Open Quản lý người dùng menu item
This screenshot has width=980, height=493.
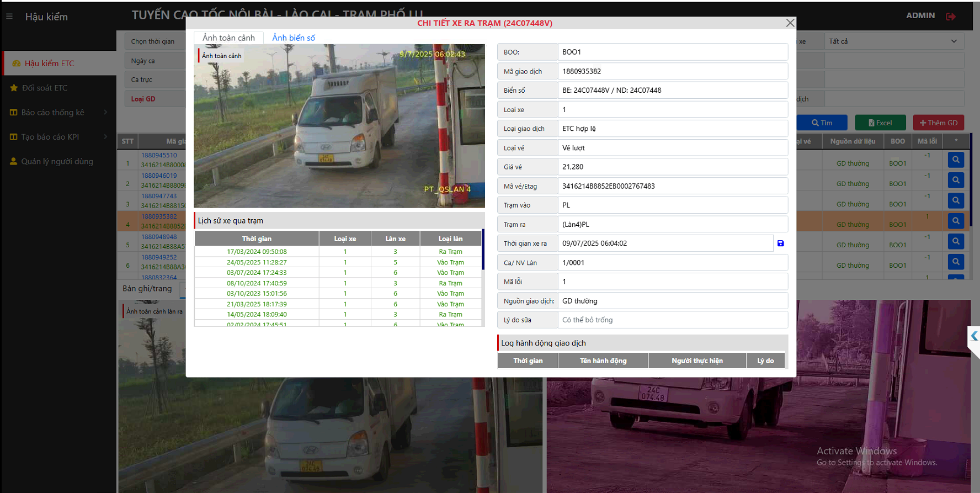click(x=58, y=161)
